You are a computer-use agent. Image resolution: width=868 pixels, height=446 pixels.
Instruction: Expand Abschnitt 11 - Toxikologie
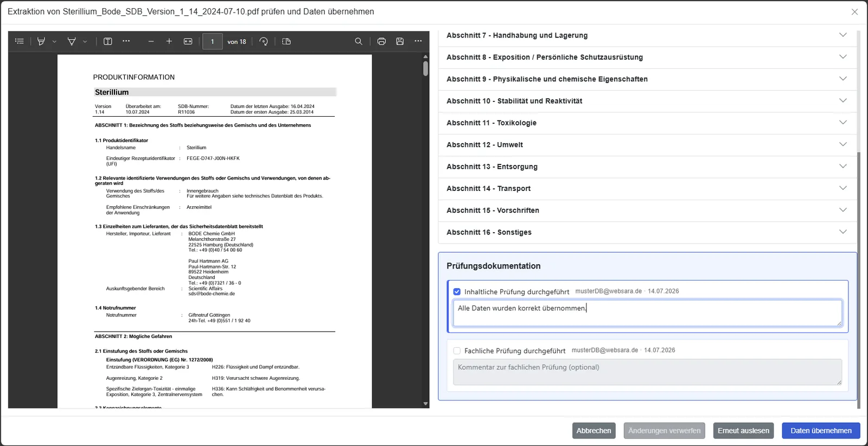pyautogui.click(x=647, y=123)
